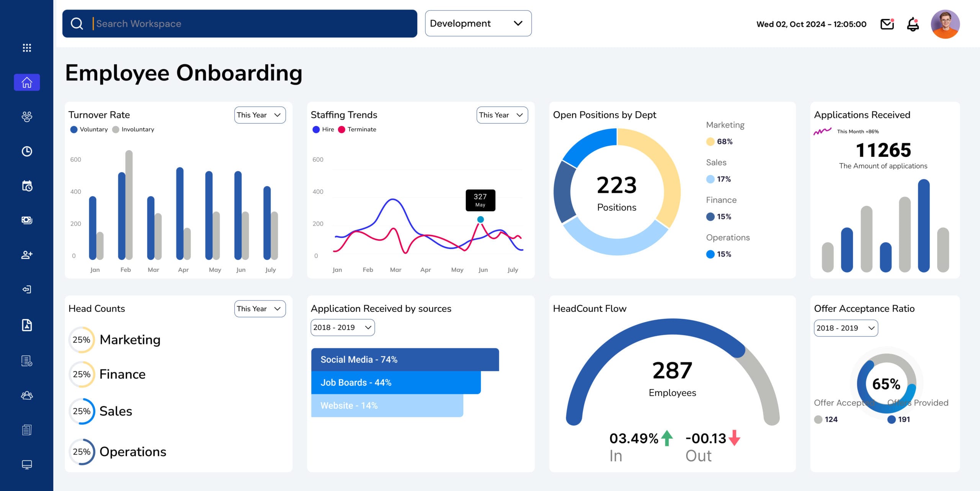Click the grid apps icon top left sidebar
980x491 pixels.
[x=26, y=47]
